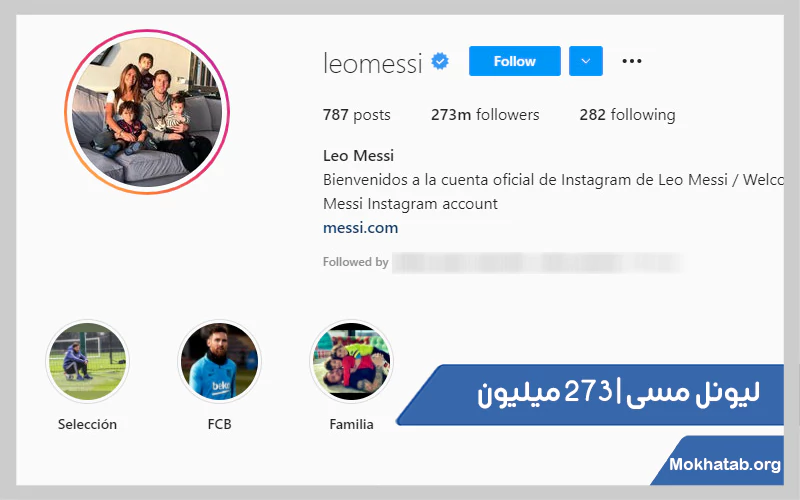This screenshot has height=500, width=800.
Task: Click the Familia highlight label
Action: click(351, 424)
